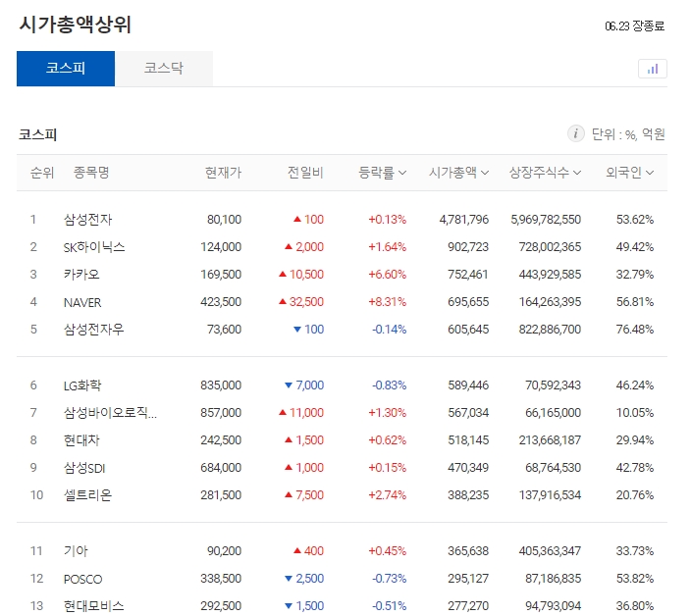Click the 단위 : %, 억원 label
The height and width of the screenshot is (616, 691).
pyautogui.click(x=628, y=134)
